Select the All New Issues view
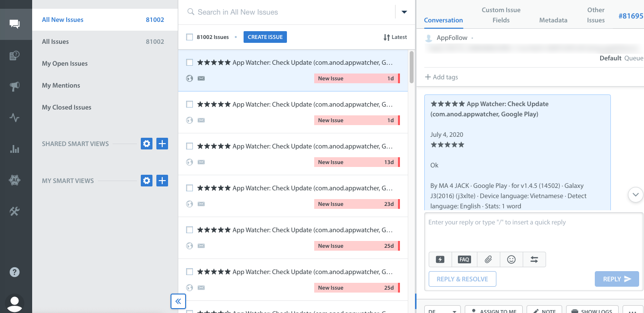This screenshot has height=313, width=644. [x=105, y=20]
